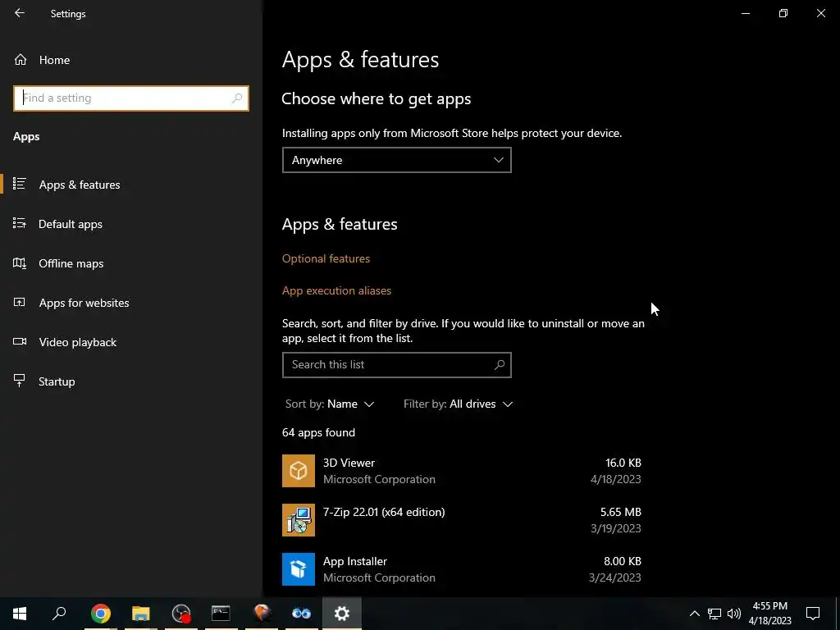Open volume control tray icon
Viewport: 840px width, 630px height.
(734, 614)
